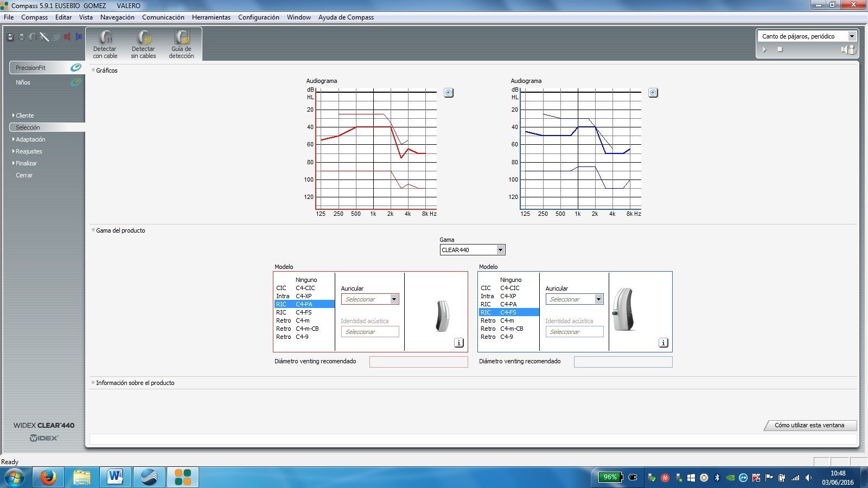Open the red model's info button

click(459, 343)
